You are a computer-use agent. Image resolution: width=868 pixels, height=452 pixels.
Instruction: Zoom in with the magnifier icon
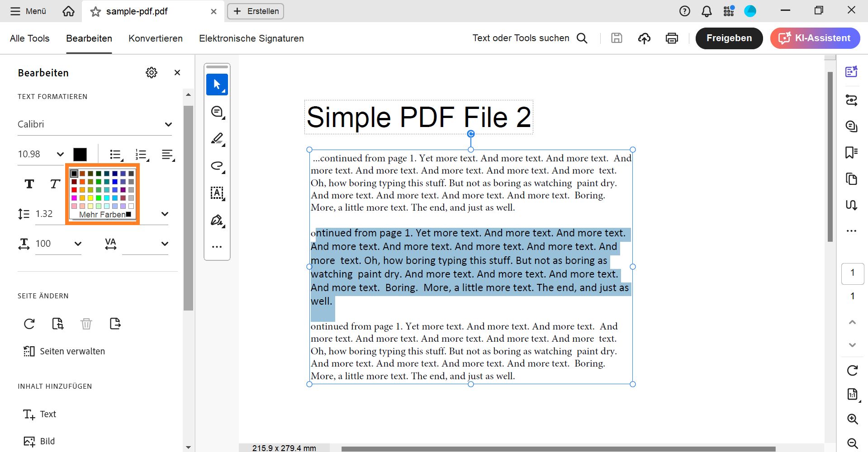tap(852, 419)
